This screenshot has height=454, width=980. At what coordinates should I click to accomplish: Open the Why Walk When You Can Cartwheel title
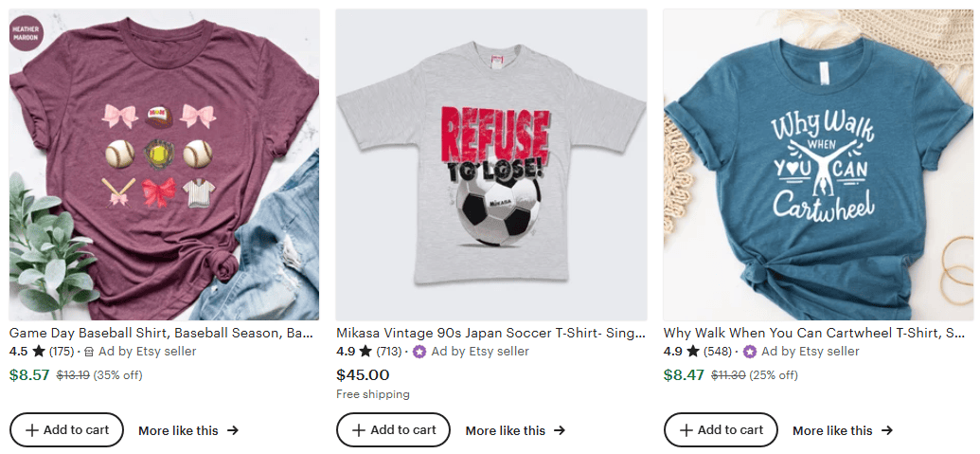813,334
